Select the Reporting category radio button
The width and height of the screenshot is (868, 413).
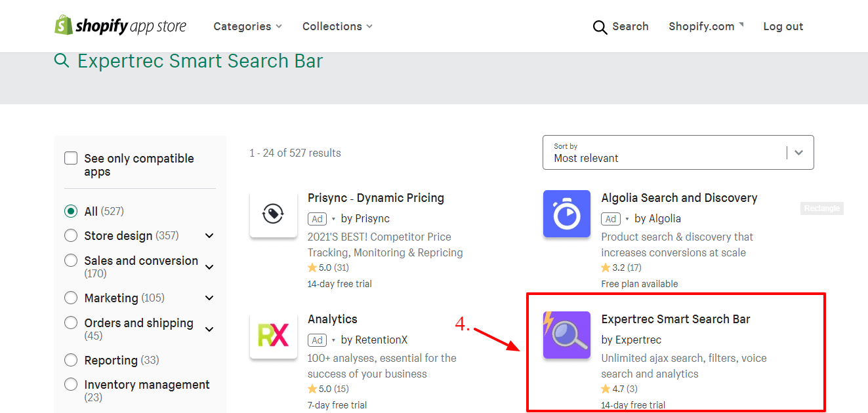[x=71, y=359]
